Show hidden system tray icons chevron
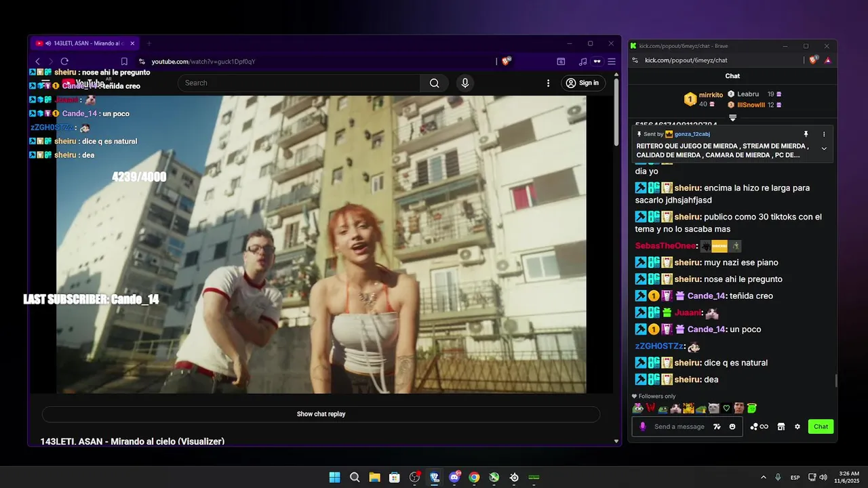 click(763, 477)
